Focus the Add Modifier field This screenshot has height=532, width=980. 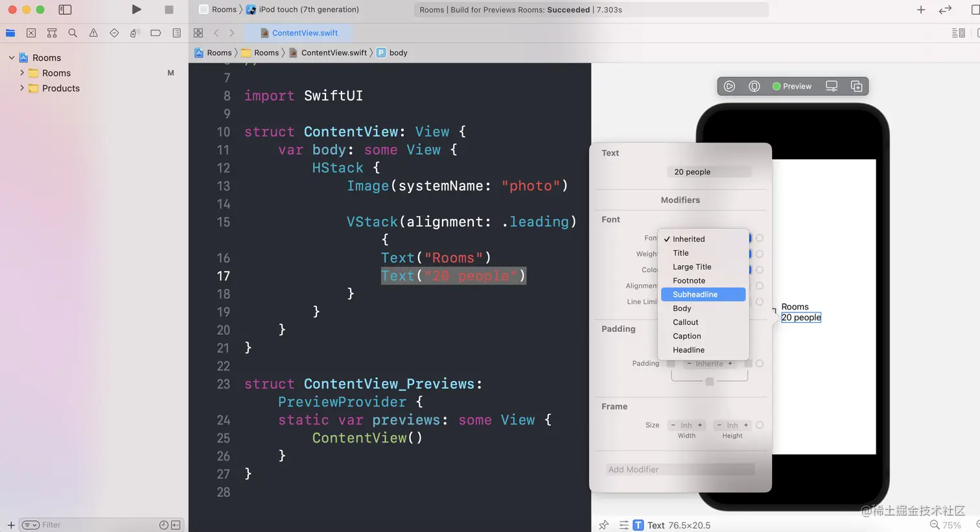680,469
